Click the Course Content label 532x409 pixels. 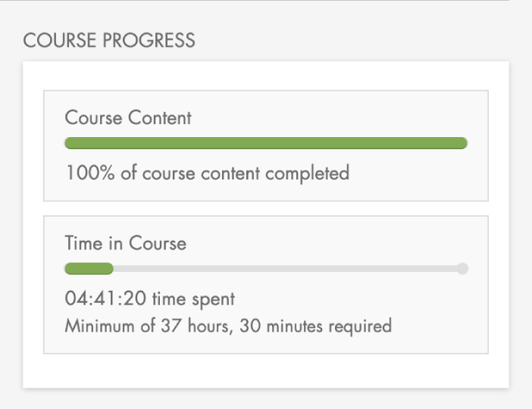(128, 118)
